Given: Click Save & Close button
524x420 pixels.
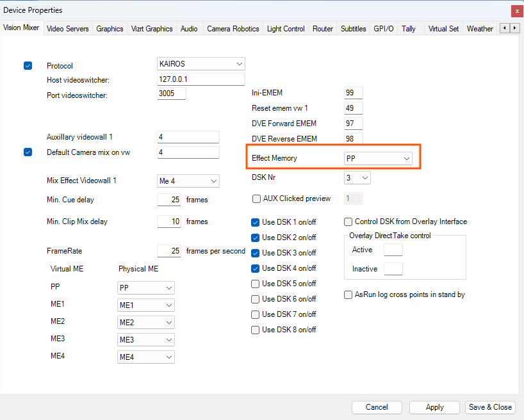Looking at the screenshot, I should (x=490, y=407).
